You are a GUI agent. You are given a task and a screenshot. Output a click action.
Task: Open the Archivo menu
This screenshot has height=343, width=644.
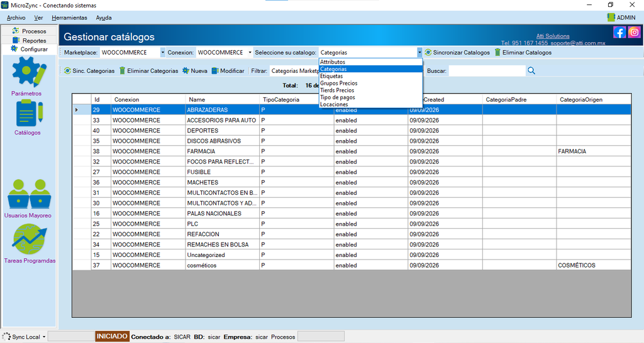[x=16, y=18]
